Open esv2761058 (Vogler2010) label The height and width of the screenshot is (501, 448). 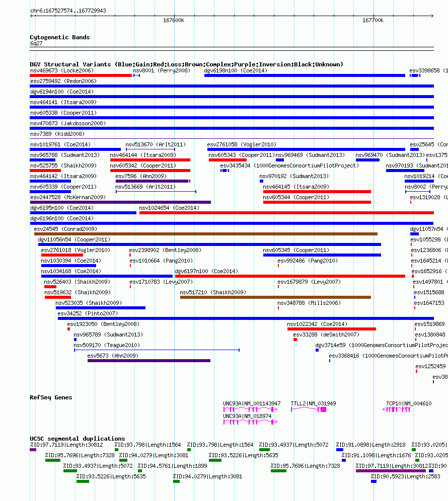tap(242, 144)
